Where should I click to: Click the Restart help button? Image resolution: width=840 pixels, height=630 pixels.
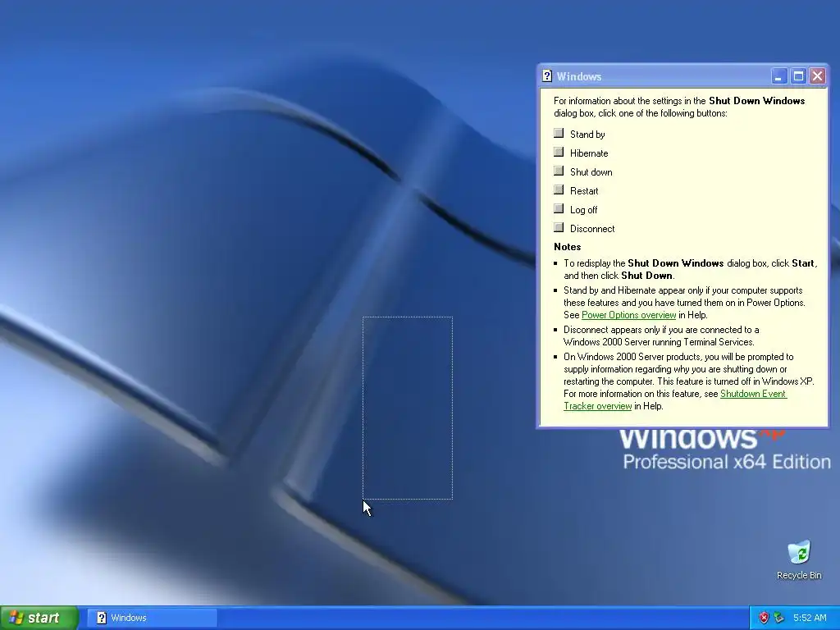click(559, 189)
